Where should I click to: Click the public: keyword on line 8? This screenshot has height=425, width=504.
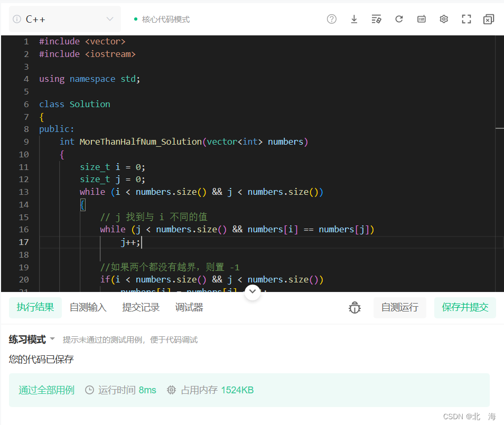pos(57,129)
